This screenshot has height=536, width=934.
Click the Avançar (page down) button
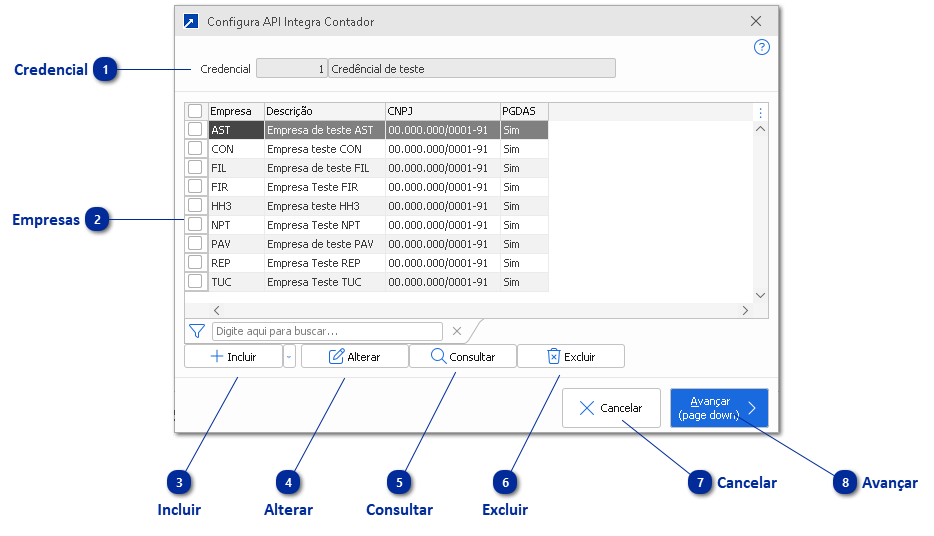[719, 408]
